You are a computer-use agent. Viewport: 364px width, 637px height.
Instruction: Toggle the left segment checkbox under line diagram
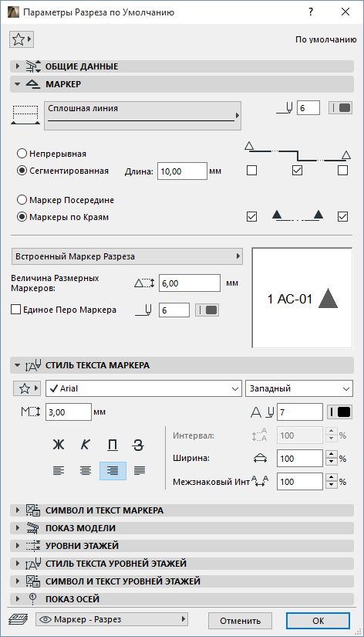tap(251, 170)
